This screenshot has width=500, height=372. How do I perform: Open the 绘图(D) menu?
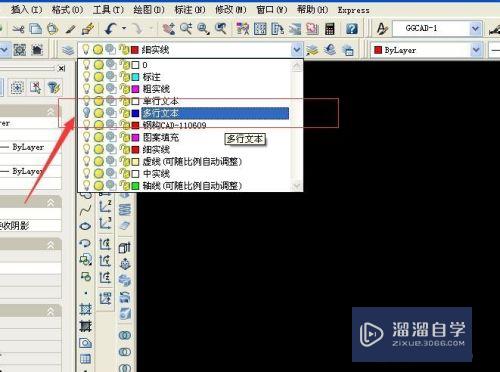click(x=149, y=10)
